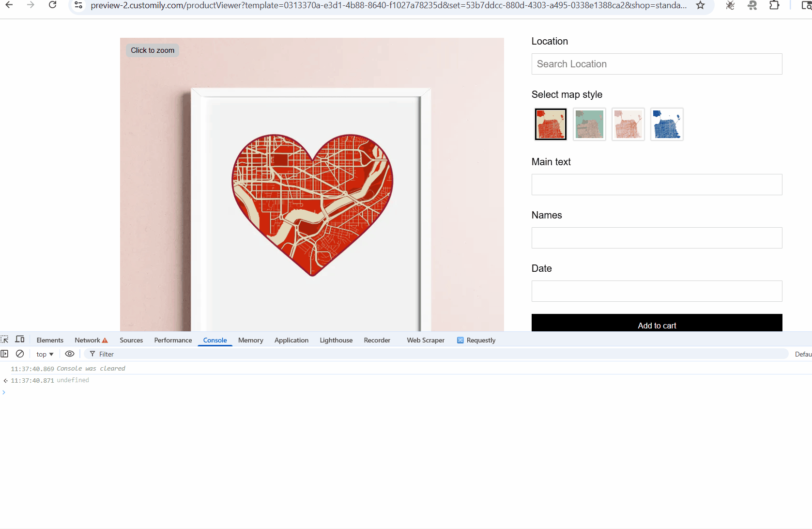The height and width of the screenshot is (529, 812).
Task: Clear the console with the ban icon
Action: tap(20, 354)
